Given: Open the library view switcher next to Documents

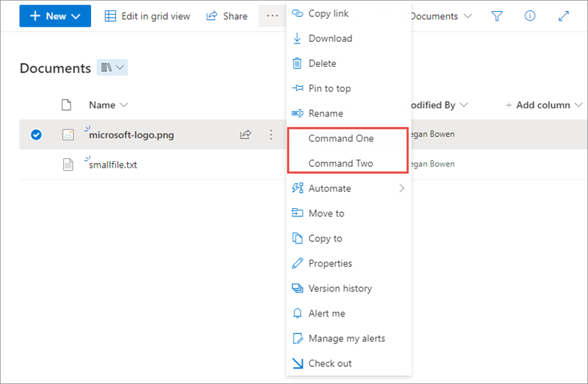Looking at the screenshot, I should point(112,68).
